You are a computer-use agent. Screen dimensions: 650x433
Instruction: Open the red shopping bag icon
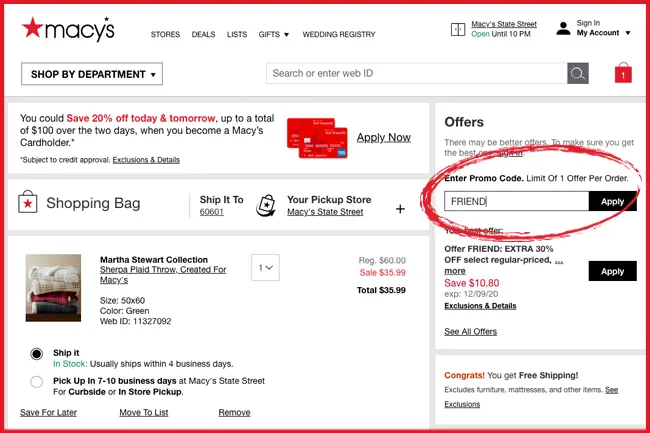click(623, 73)
